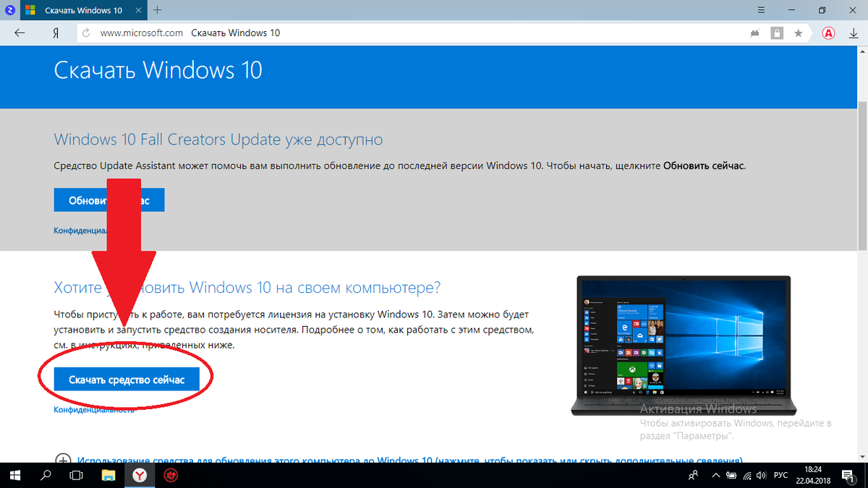Screen dimensions: 868x488
Task: Click the red round app icon on taskbar
Action: (x=171, y=476)
